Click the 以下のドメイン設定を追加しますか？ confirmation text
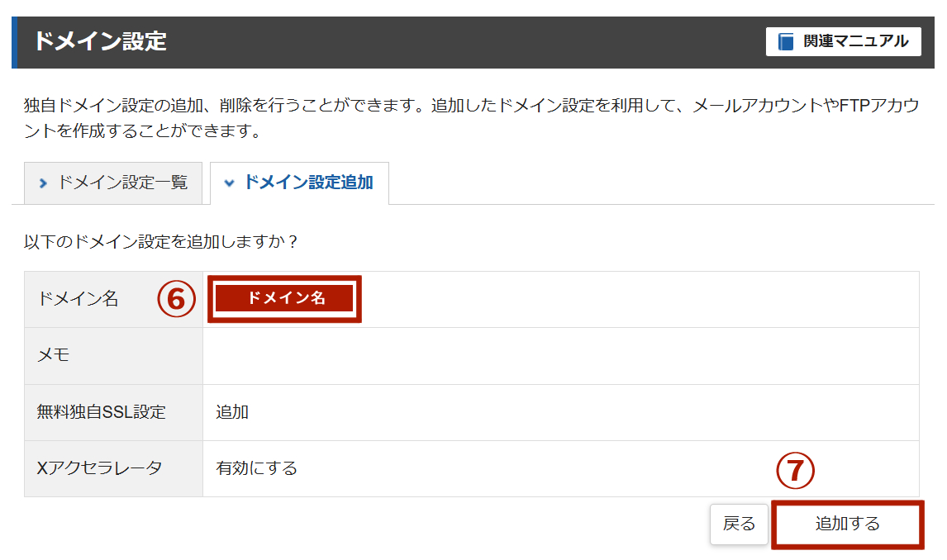Image resolution: width=947 pixels, height=560 pixels. (x=160, y=242)
